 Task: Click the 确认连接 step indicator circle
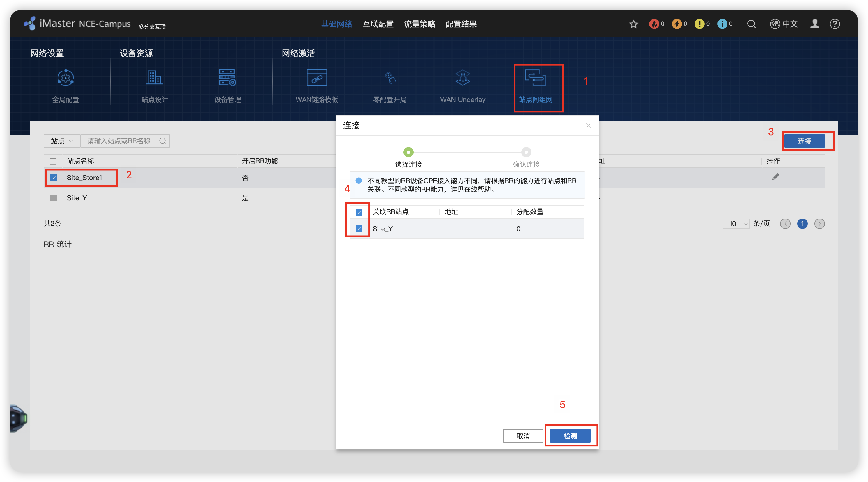coord(526,153)
